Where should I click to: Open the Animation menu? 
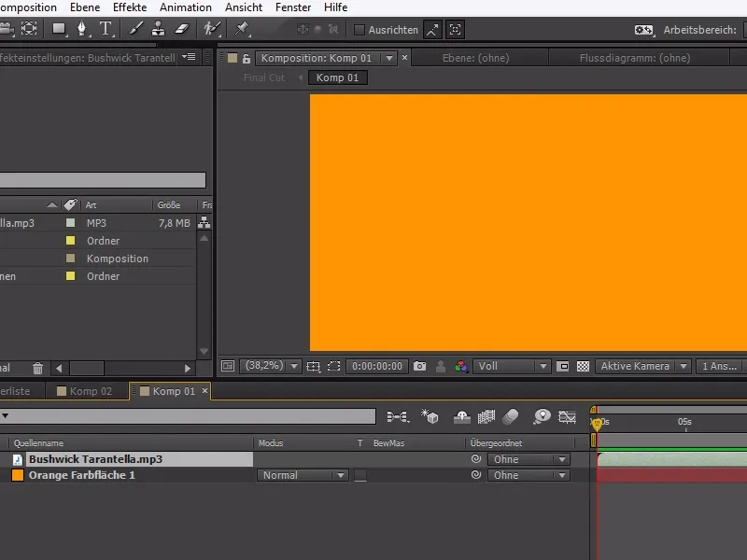click(186, 7)
